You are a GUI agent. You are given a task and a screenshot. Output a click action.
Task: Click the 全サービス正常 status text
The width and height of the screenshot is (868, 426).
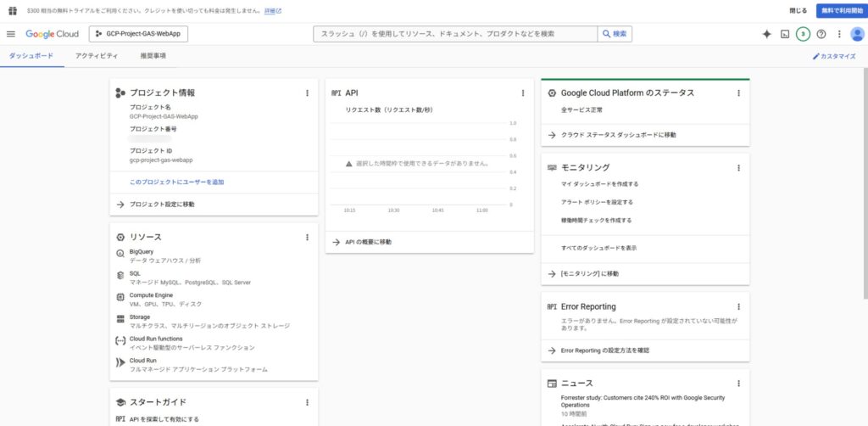click(x=581, y=110)
